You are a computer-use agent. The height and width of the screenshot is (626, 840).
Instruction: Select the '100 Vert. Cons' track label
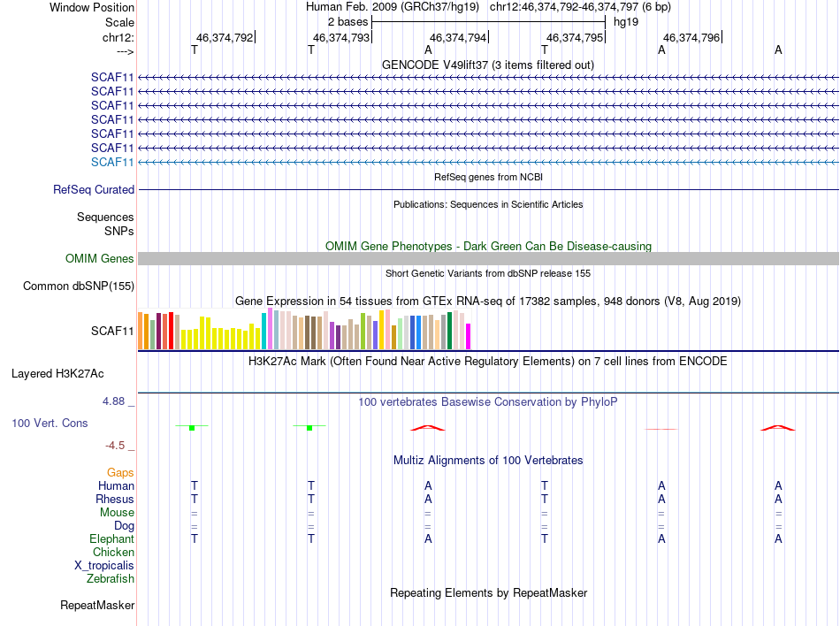coord(50,423)
